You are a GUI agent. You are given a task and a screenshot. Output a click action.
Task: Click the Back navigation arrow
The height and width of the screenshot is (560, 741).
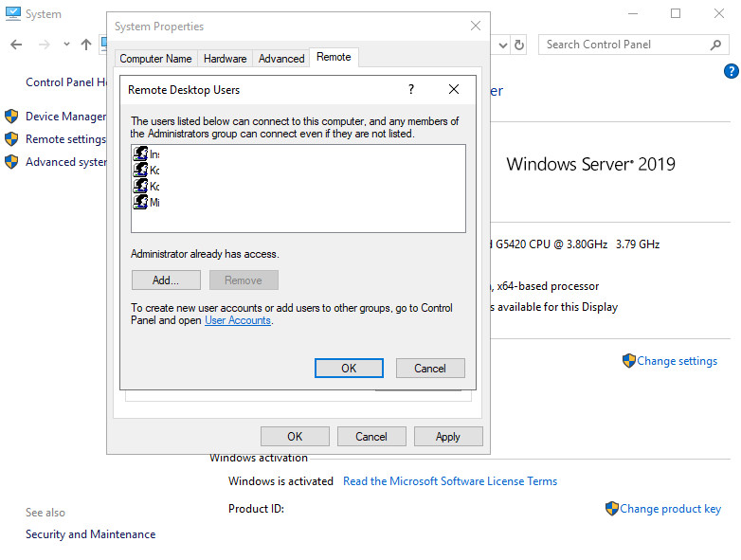[x=16, y=45]
